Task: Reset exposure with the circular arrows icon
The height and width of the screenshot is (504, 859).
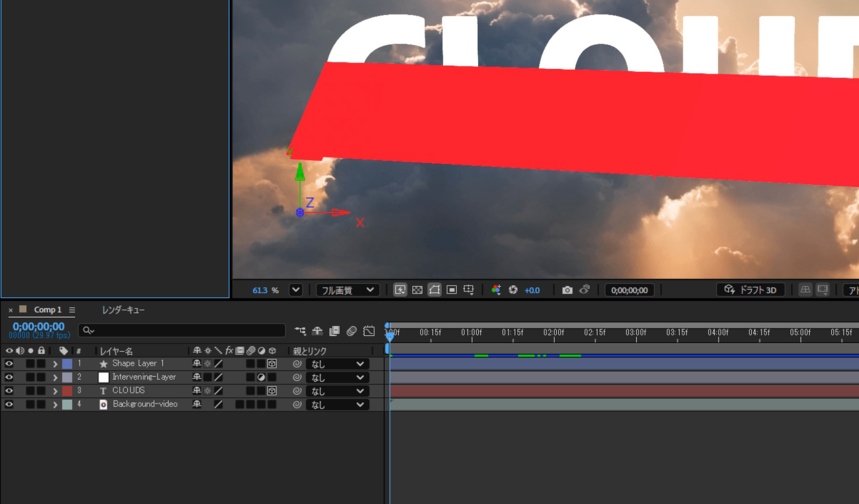Action: [x=513, y=290]
